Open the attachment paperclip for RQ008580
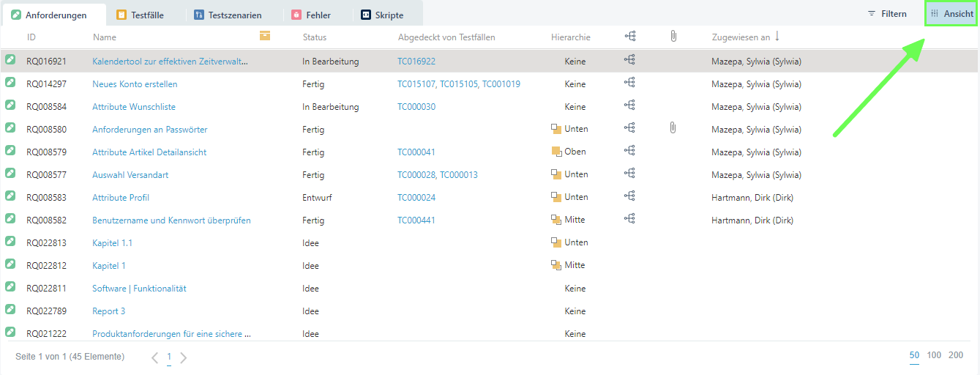 click(673, 128)
